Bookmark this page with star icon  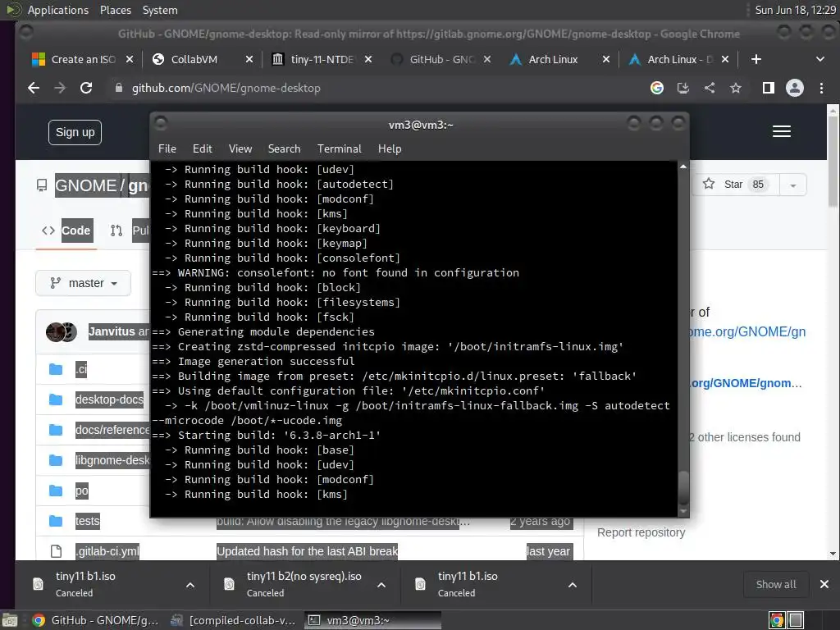click(x=736, y=88)
